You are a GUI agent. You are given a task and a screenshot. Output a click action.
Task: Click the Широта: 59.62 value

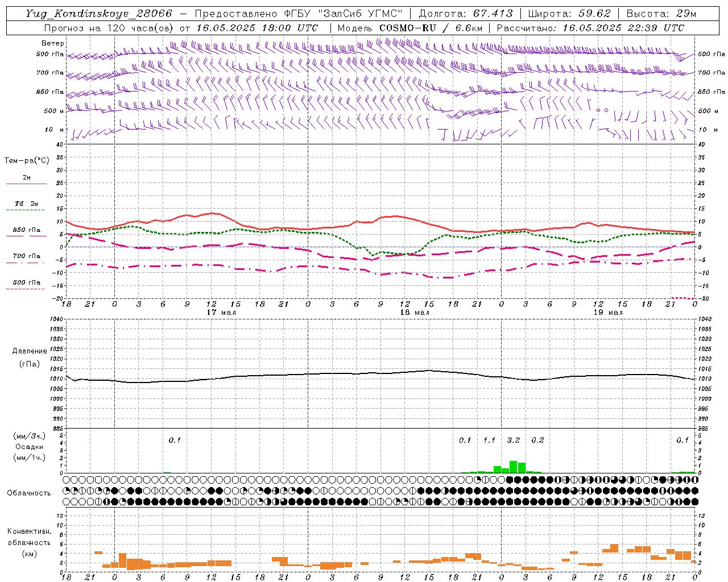(569, 14)
